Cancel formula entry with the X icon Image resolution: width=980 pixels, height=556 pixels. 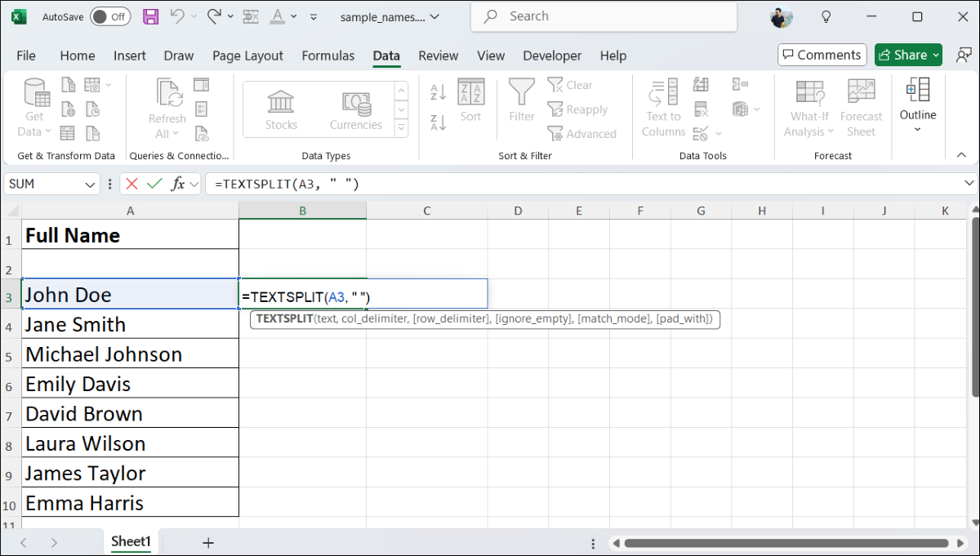tap(132, 185)
